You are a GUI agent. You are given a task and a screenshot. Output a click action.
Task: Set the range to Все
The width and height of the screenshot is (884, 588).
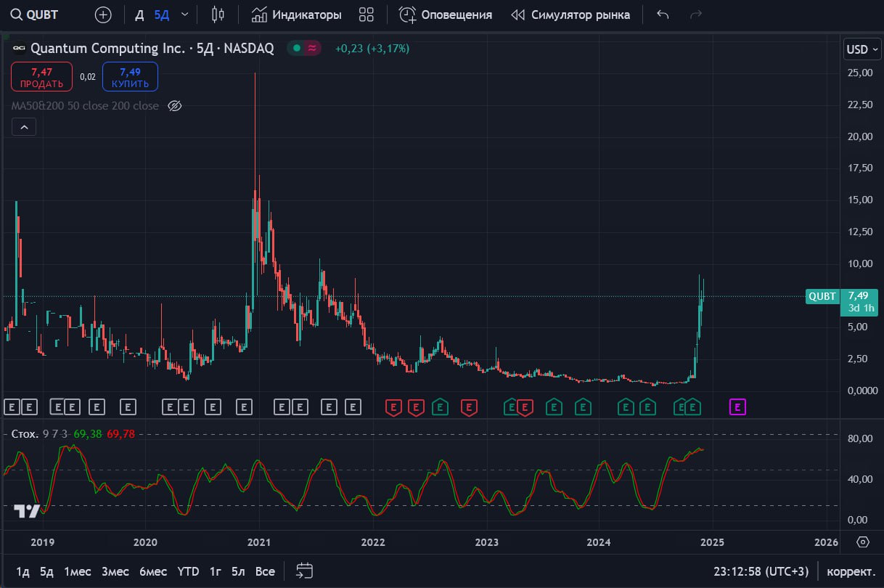coord(265,571)
